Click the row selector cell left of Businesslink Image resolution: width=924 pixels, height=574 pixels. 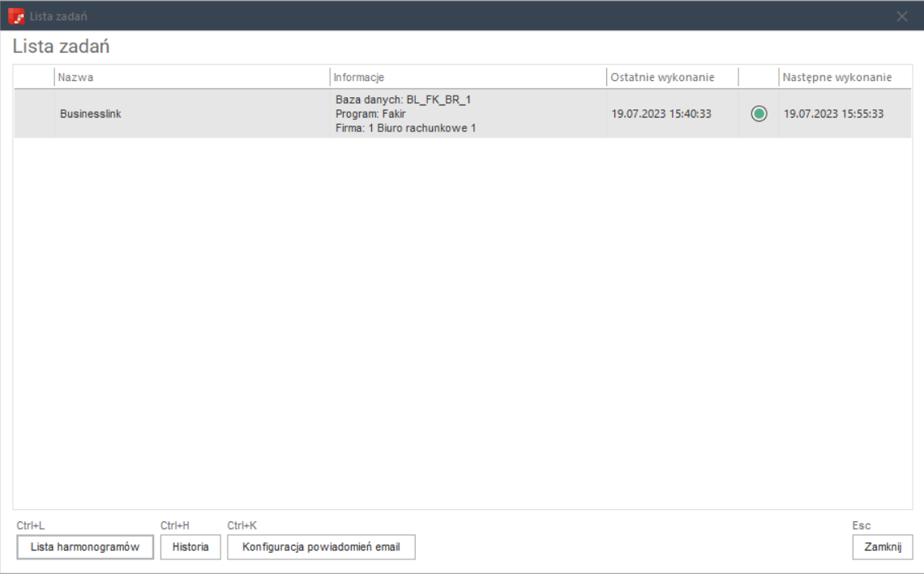point(34,114)
